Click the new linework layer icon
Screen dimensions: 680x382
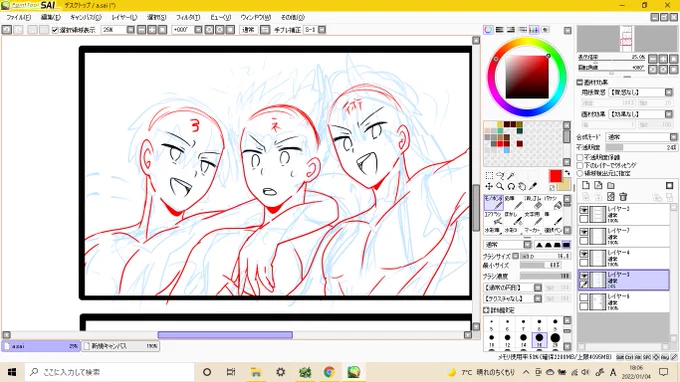[598, 186]
